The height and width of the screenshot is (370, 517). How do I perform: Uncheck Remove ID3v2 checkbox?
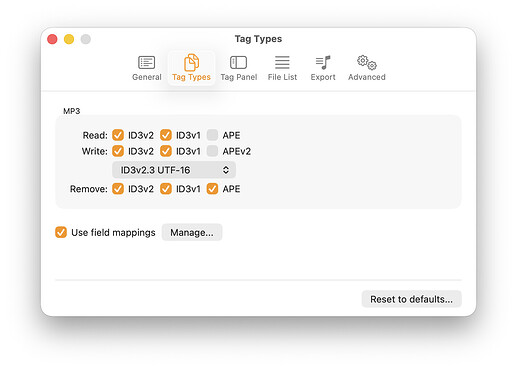pyautogui.click(x=118, y=189)
